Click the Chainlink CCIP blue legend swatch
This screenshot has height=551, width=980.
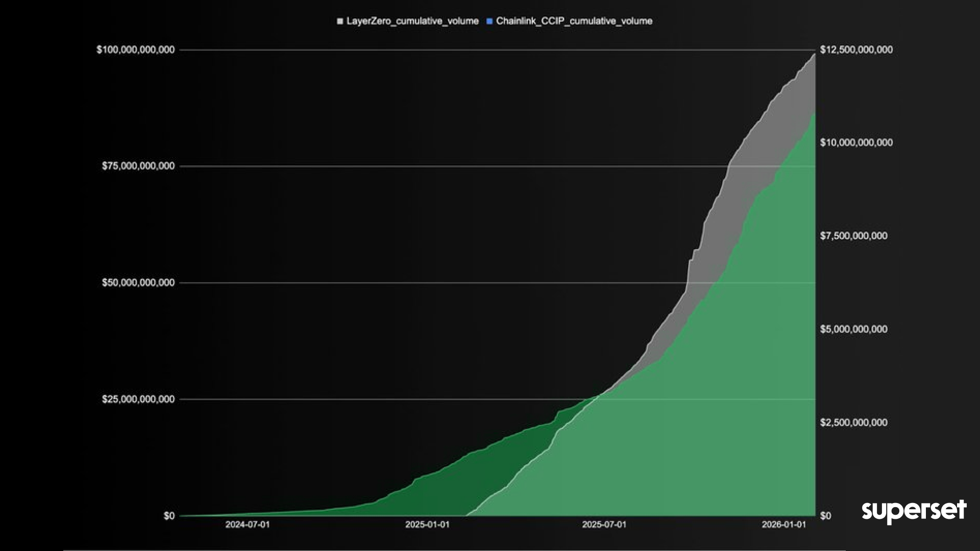coord(489,21)
